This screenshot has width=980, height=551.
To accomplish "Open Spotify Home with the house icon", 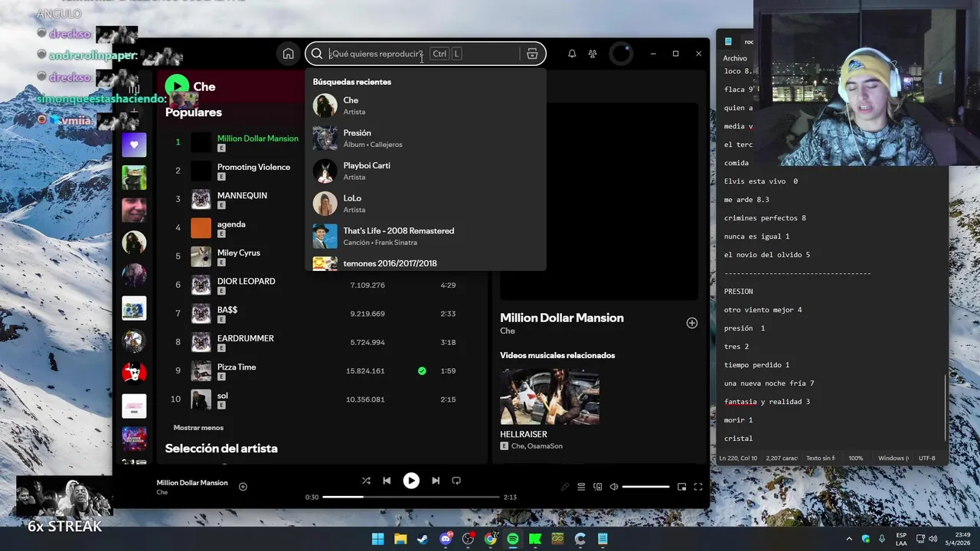I will coord(288,54).
